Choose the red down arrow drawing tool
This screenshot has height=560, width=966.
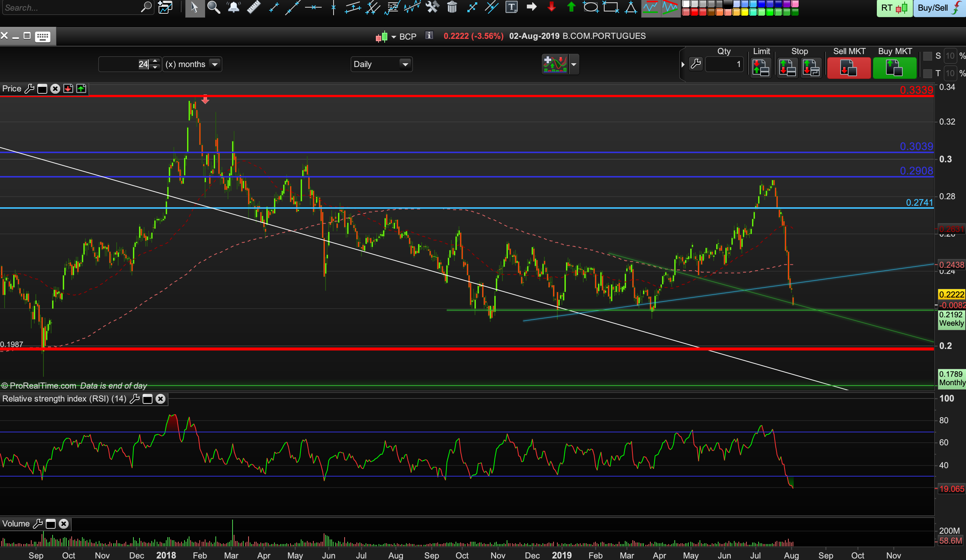(551, 7)
